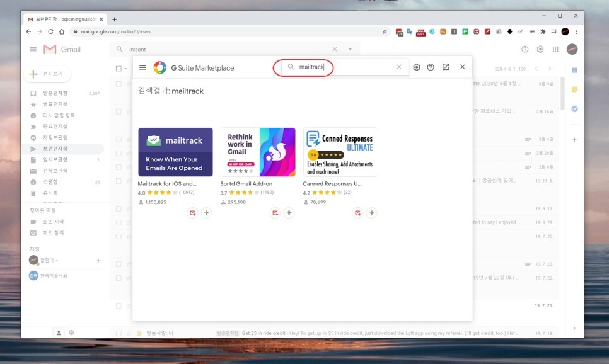Screen dimensions: 609x364
Task: Click the Chrome address bar URL
Action: [x=117, y=31]
